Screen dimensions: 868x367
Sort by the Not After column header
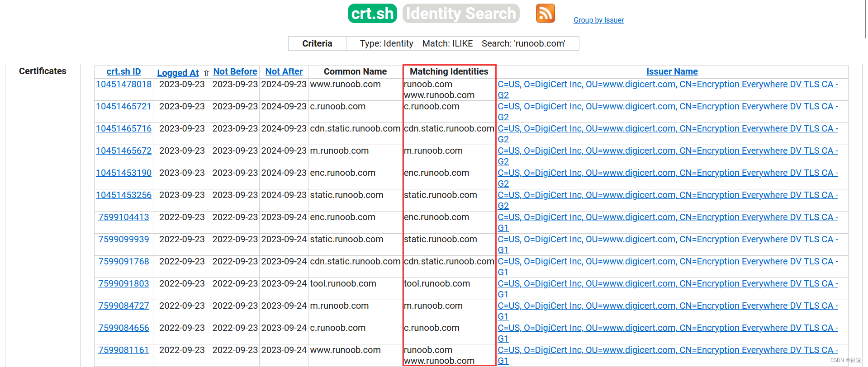click(x=284, y=71)
